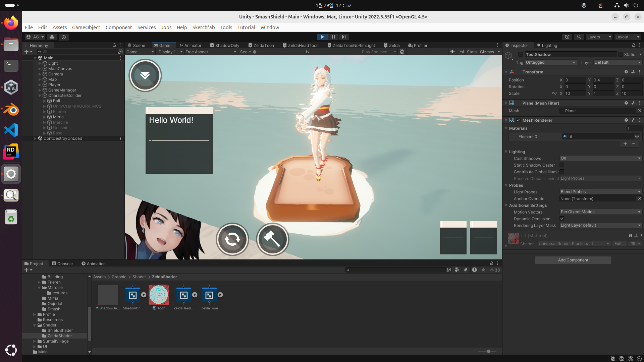Open the Undo History icon
Image resolution: width=644 pixels, height=362 pixels.
tap(567, 37)
